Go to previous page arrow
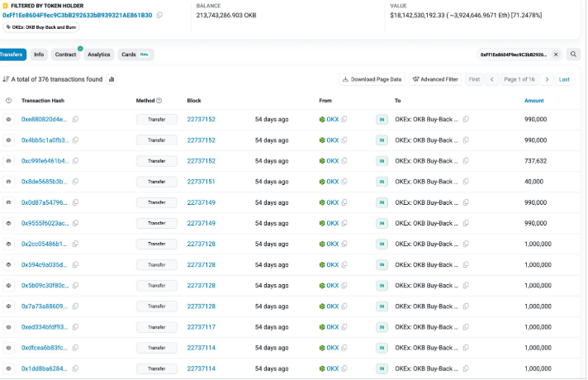588x380 pixels. [491, 79]
